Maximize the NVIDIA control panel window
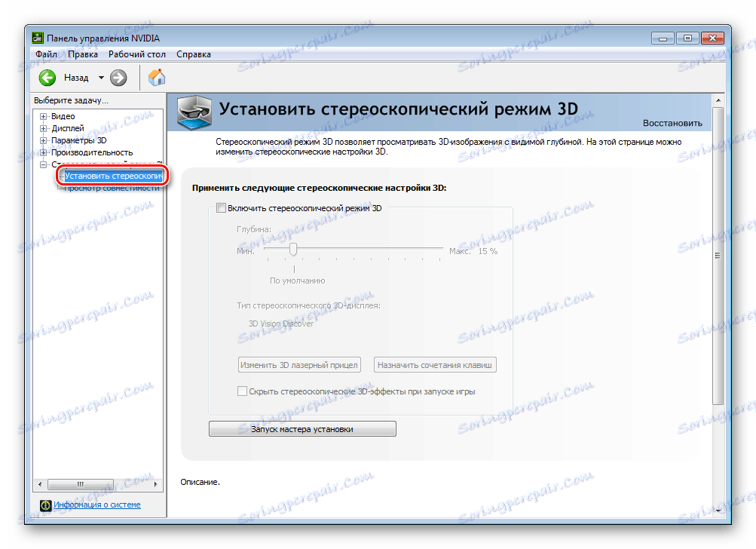 [x=687, y=38]
